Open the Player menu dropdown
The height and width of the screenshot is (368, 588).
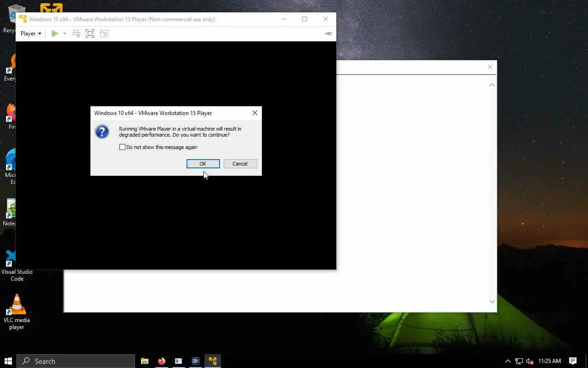pos(31,34)
